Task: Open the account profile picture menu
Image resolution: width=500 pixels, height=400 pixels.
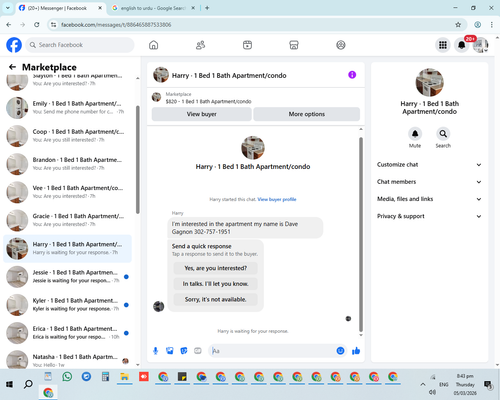Action: 480,45
